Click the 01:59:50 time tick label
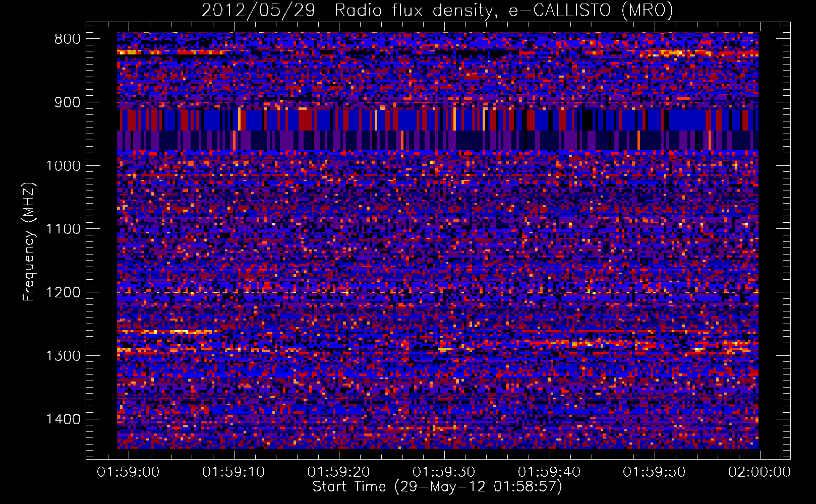The height and width of the screenshot is (504, 816). [x=654, y=472]
